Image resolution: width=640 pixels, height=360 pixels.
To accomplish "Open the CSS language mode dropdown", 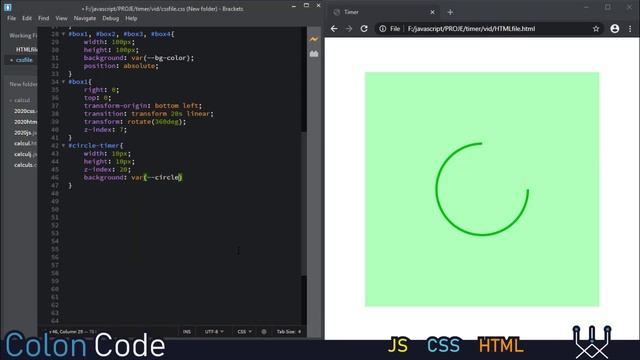I will point(244,331).
